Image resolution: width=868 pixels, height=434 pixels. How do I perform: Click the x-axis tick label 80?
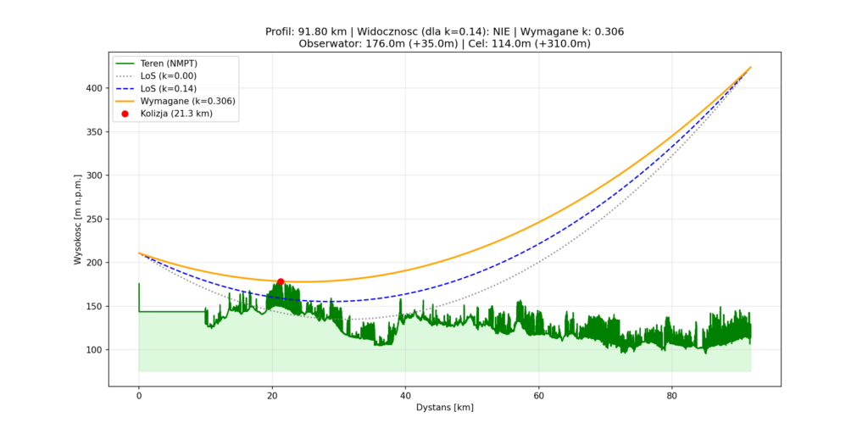671,395
